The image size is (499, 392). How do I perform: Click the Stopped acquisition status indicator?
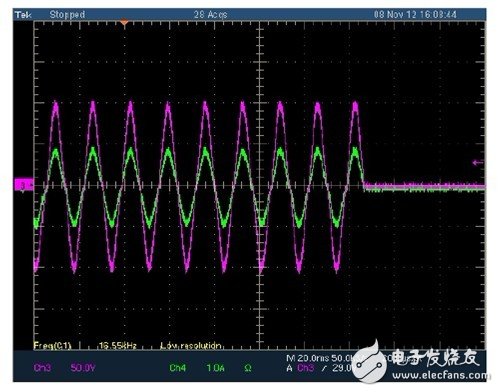pyautogui.click(x=67, y=15)
